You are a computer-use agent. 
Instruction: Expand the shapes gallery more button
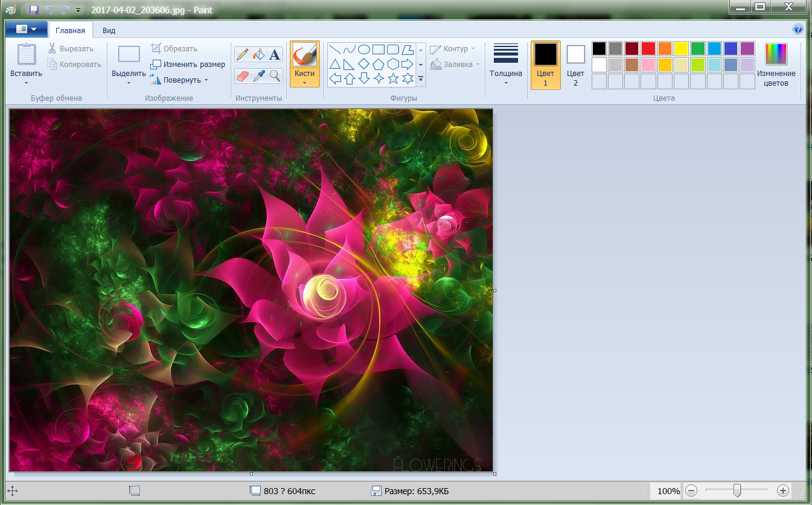click(x=421, y=78)
